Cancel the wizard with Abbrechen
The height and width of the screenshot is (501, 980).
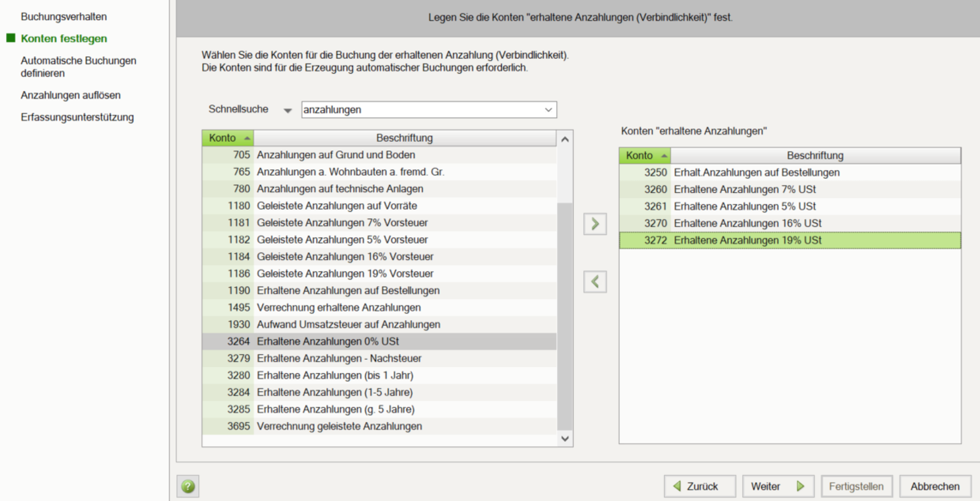pos(934,486)
